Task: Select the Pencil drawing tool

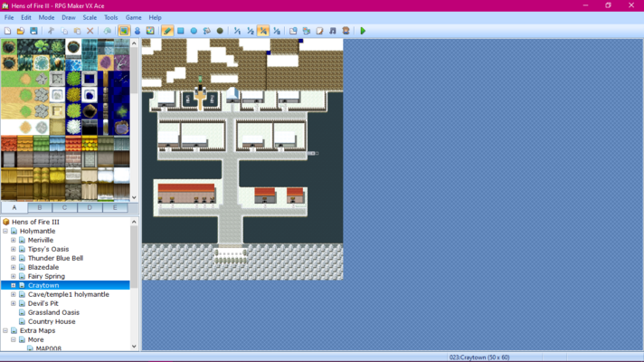Action: tap(168, 31)
